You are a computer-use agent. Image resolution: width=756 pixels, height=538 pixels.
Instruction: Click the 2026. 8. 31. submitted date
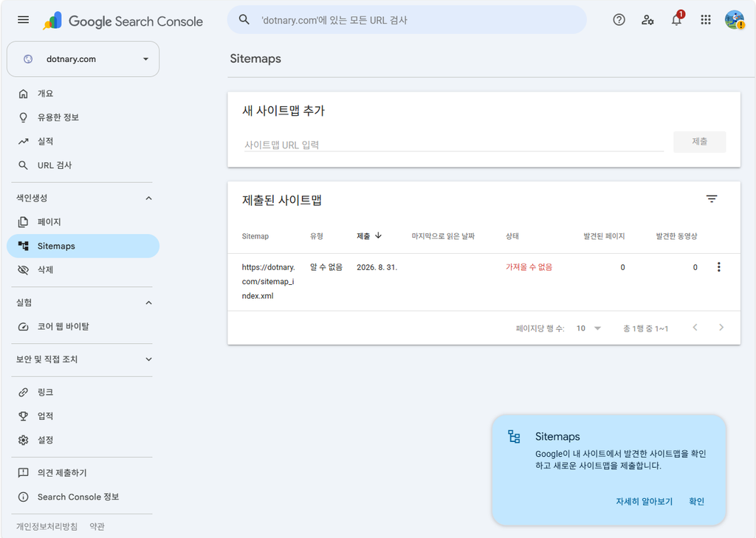coord(377,267)
